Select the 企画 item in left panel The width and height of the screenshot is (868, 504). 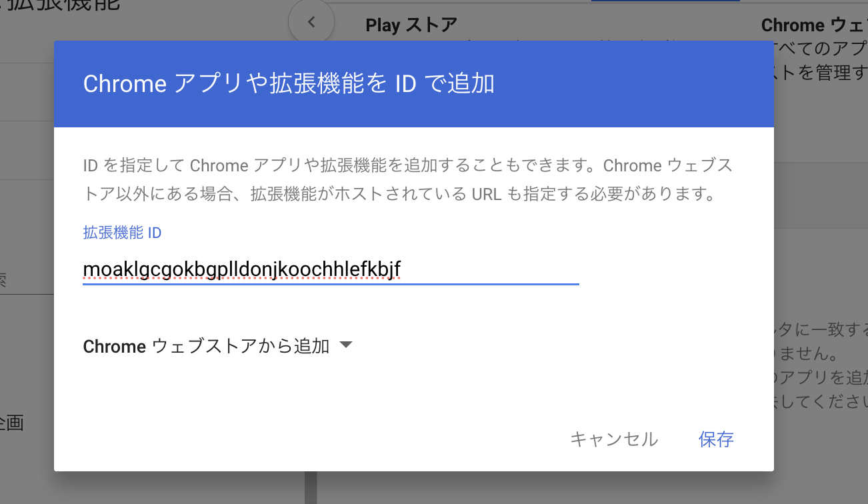pyautogui.click(x=12, y=423)
